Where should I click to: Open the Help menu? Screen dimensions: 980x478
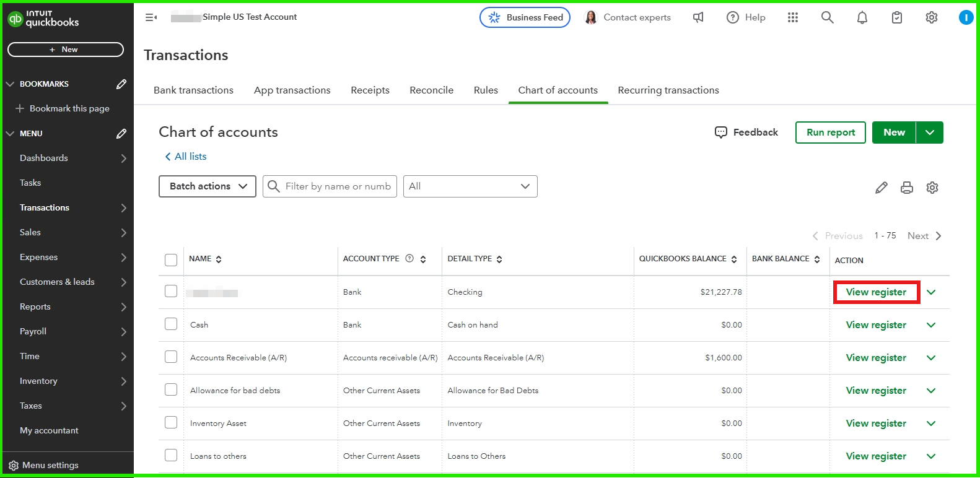(x=746, y=17)
